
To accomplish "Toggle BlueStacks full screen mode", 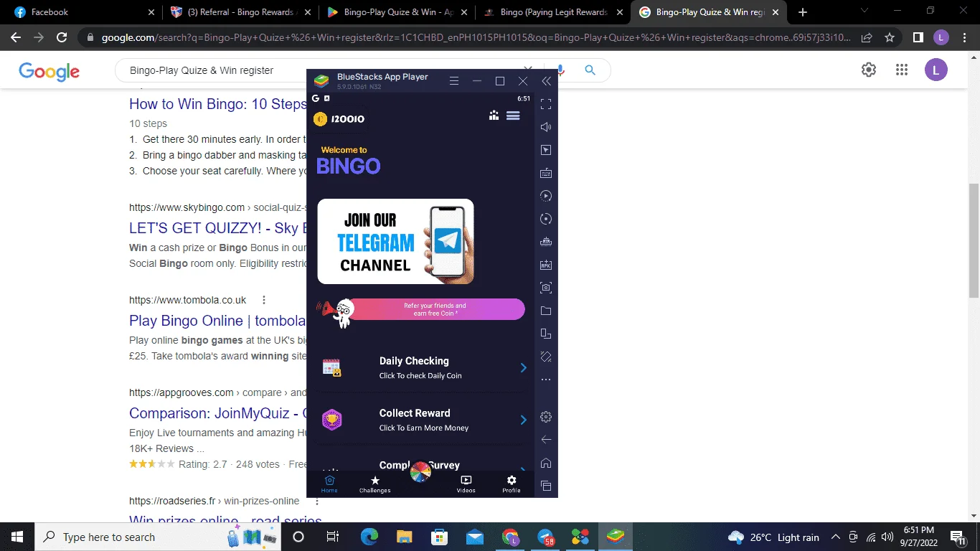I will point(546,104).
